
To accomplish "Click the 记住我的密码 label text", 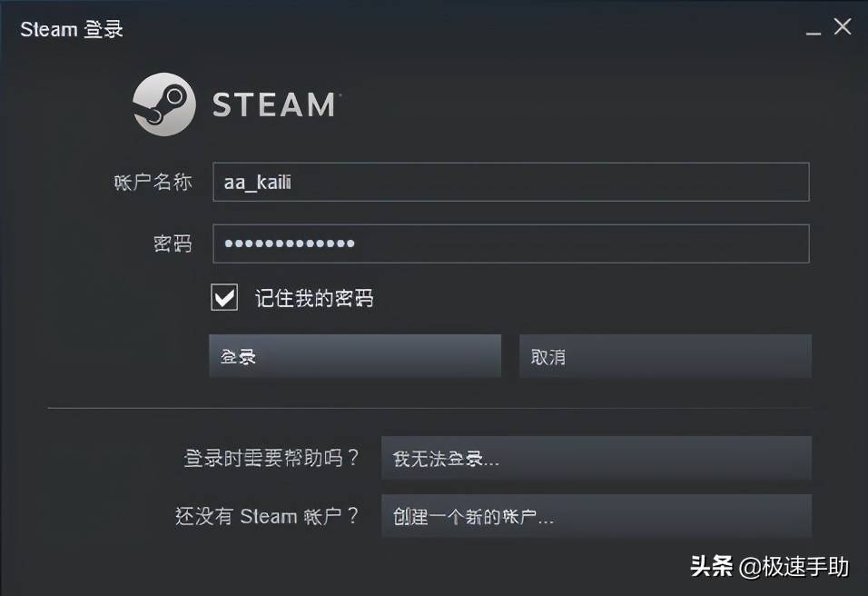I will pyautogui.click(x=314, y=298).
